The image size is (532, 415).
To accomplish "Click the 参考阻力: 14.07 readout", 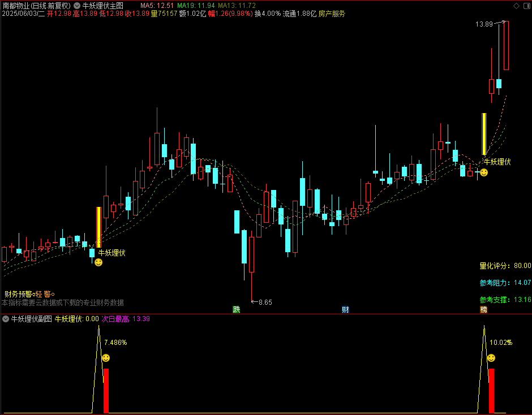I will (505, 283).
